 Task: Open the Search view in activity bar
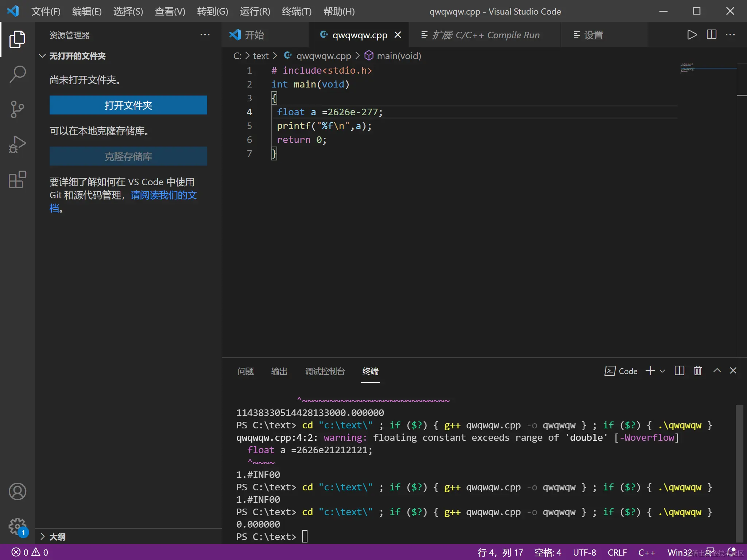pyautogui.click(x=17, y=74)
